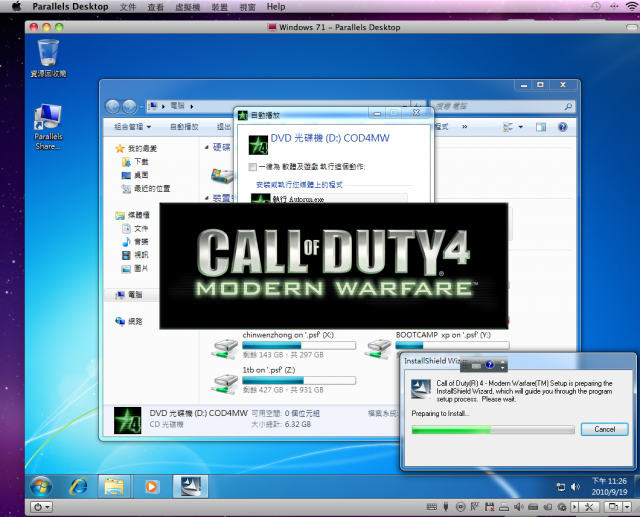Open the view mode dropdown arrow in Parallels
Viewport: 640px width, 517px height.
click(627, 507)
